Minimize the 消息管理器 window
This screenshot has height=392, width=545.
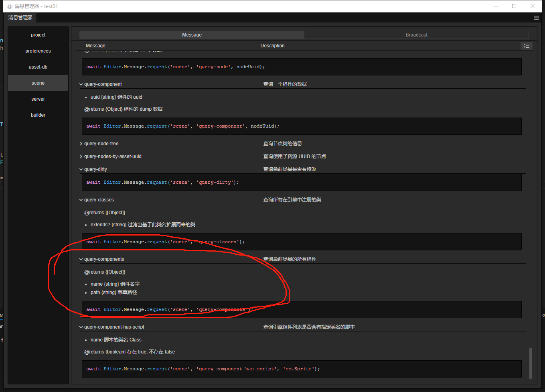pyautogui.click(x=496, y=6)
